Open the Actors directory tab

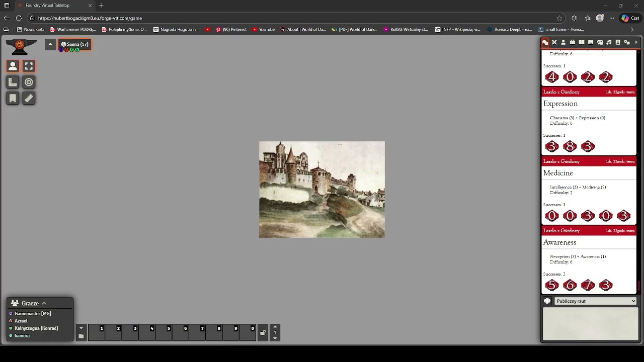click(x=563, y=42)
